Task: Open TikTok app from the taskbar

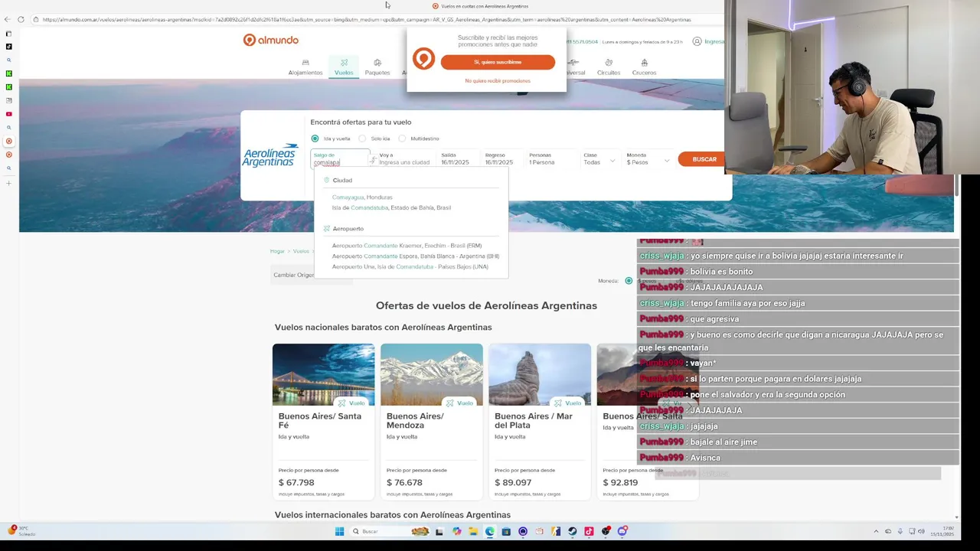Action: click(589, 531)
